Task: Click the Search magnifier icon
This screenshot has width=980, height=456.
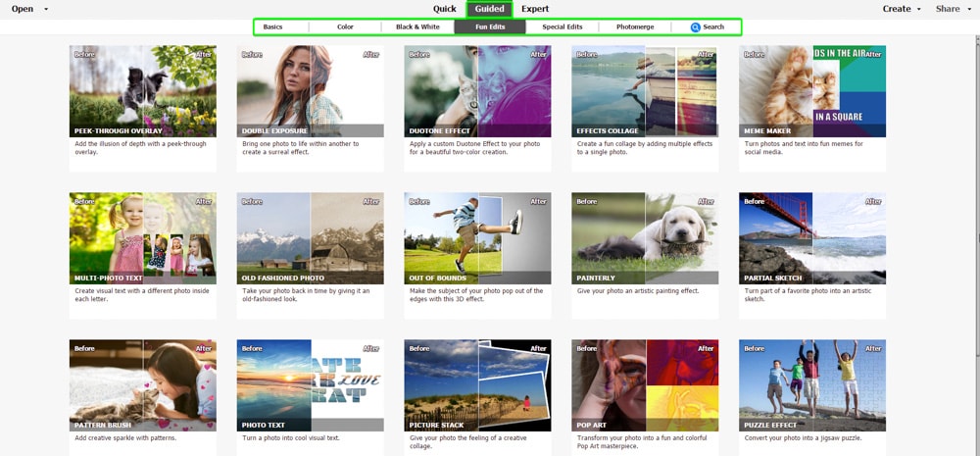Action: (695, 26)
